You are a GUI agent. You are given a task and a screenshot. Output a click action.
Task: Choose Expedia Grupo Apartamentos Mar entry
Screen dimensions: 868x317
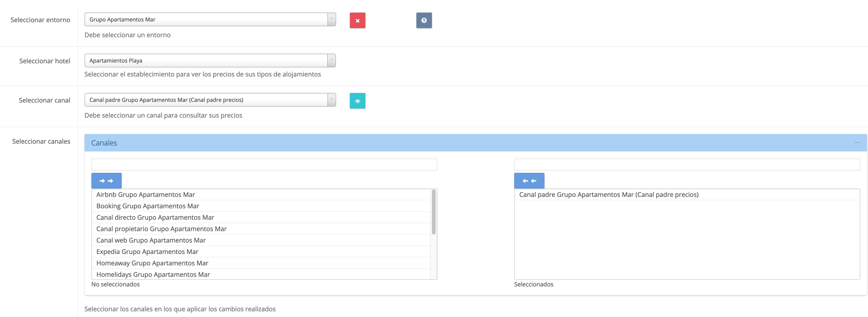(x=147, y=252)
